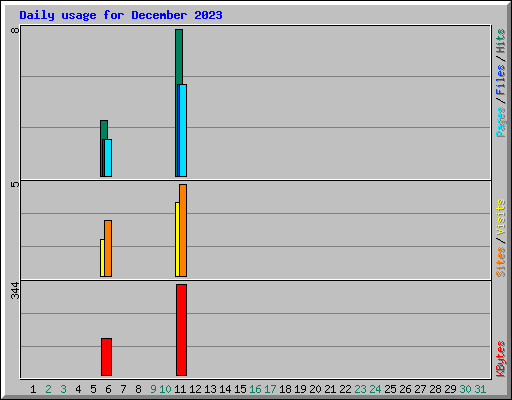This screenshot has height=400, width=512.
Task: Click the "Sites" legend label
Action: point(500,262)
